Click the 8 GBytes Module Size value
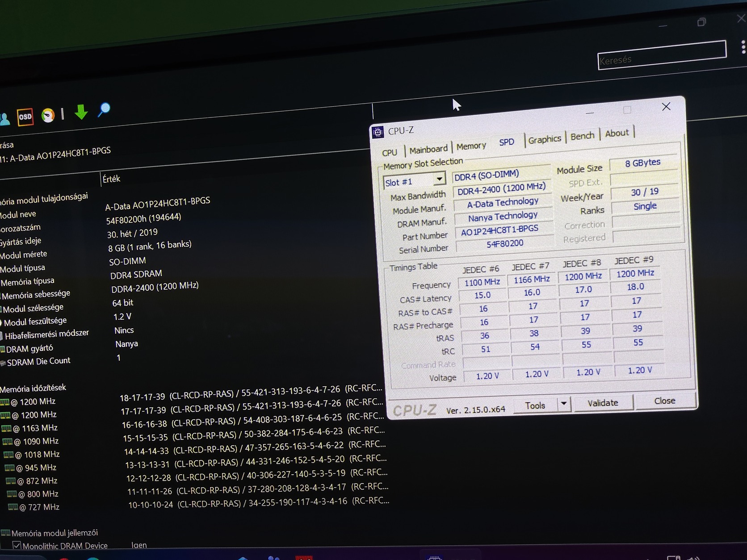This screenshot has width=747, height=560. (643, 163)
